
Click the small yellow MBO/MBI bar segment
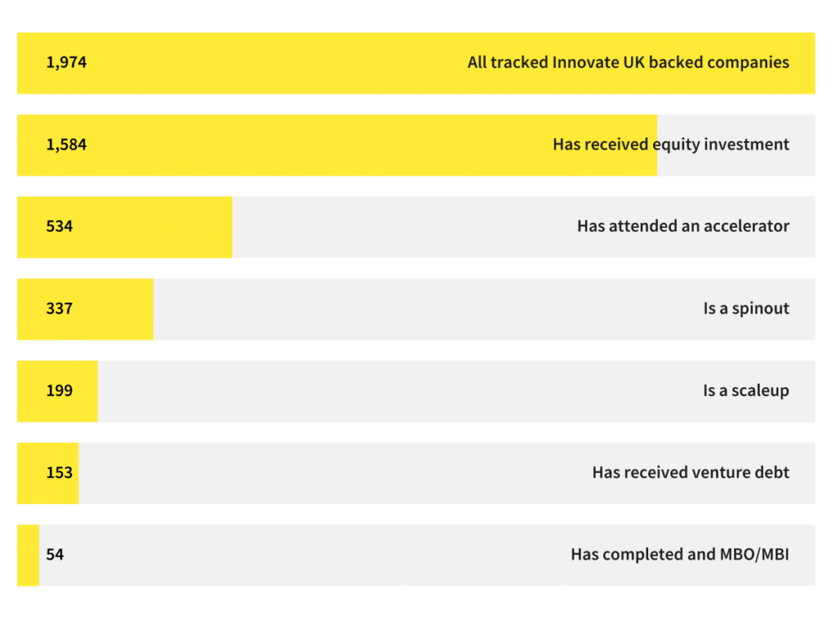tap(28, 554)
